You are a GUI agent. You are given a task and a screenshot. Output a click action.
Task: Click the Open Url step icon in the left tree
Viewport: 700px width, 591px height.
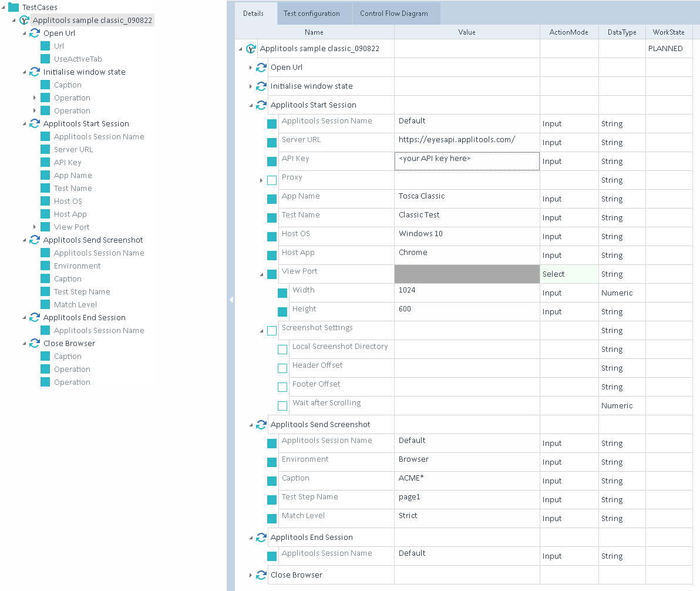[x=35, y=33]
